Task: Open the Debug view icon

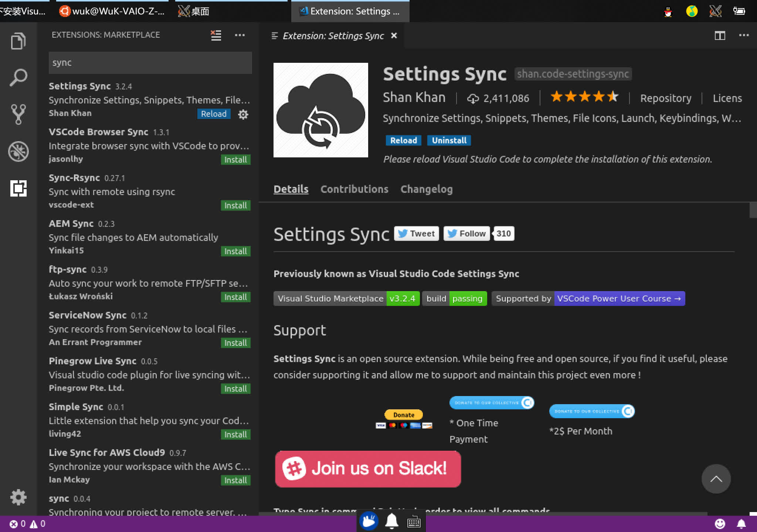Action: pos(18,151)
